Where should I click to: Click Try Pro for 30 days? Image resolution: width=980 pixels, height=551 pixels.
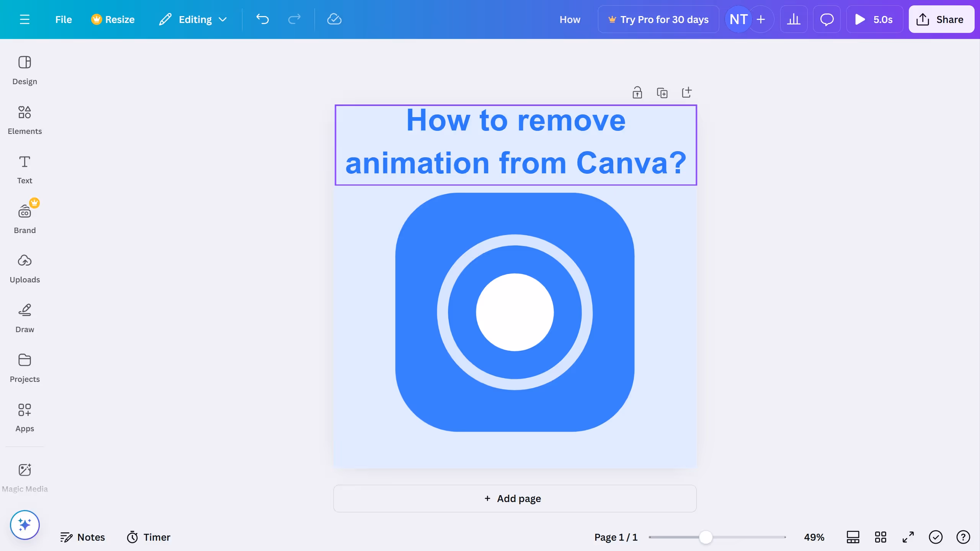tap(658, 19)
